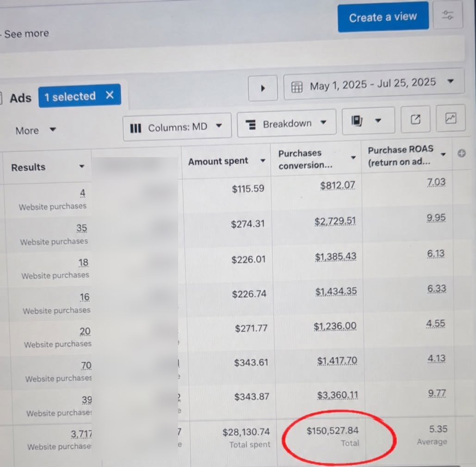Click the Amount spent header text
476x467 pixels.
(x=218, y=161)
